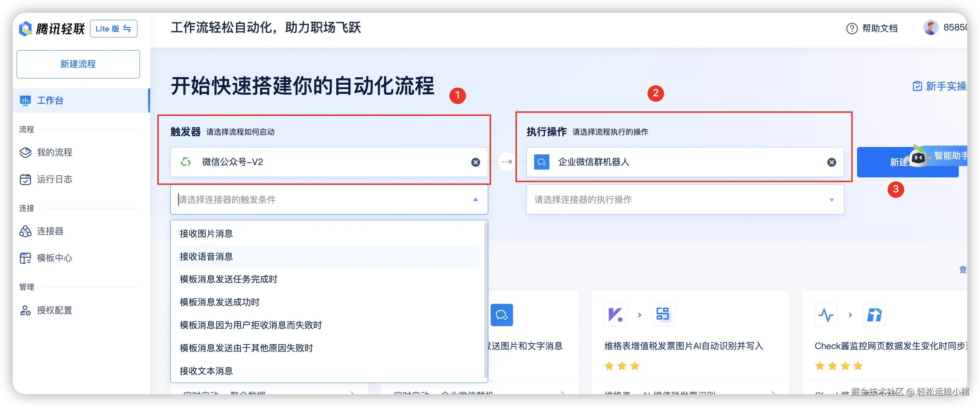
Task: Collapse the trigger condition dropdown arrow
Action: click(475, 200)
